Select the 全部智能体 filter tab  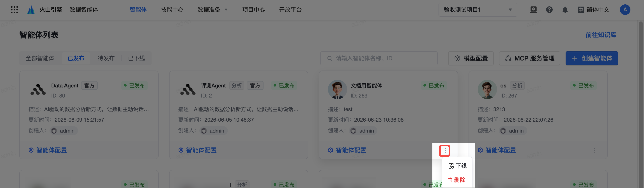tap(40, 59)
